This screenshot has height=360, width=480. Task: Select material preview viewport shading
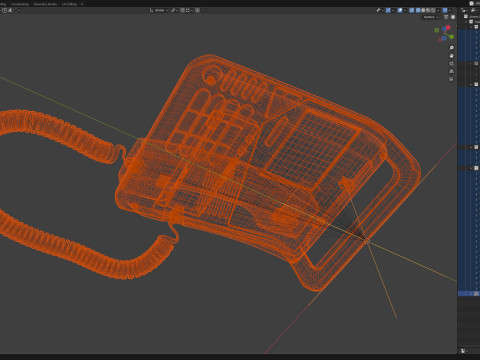[x=428, y=10]
